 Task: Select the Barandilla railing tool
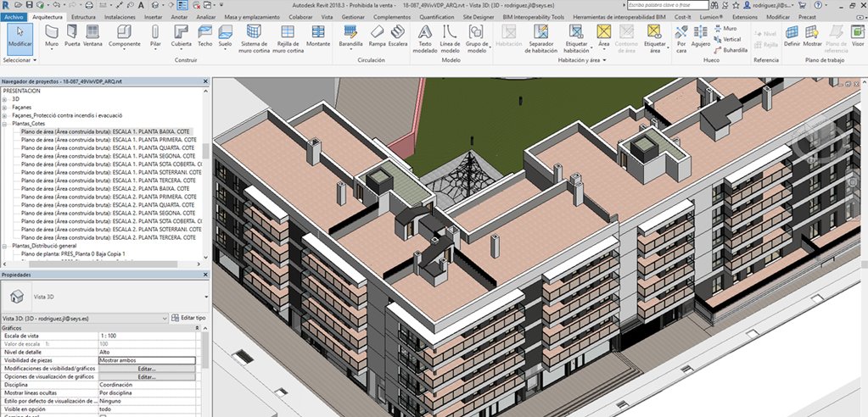pyautogui.click(x=351, y=36)
